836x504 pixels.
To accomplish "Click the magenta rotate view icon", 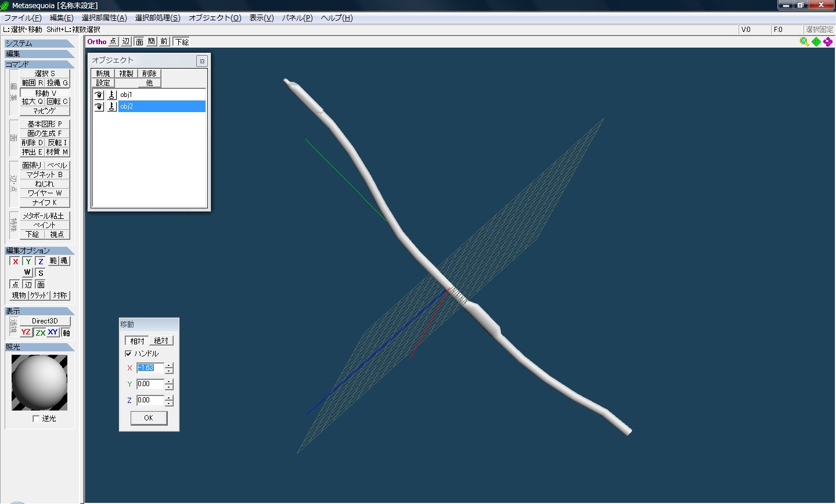I will 828,42.
